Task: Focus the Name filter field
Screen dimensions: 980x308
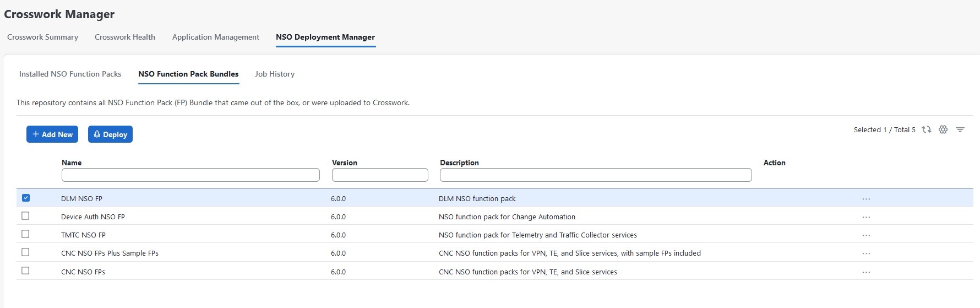Action: click(190, 175)
